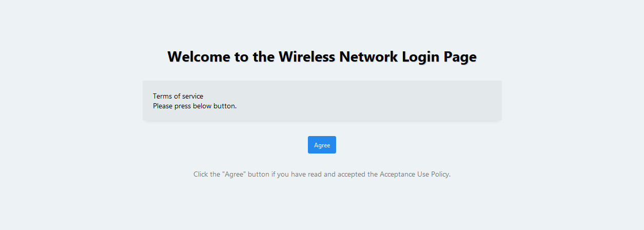Image resolution: width=644 pixels, height=230 pixels.
Task: Click the word "Page" in the heading
Action: click(x=461, y=56)
